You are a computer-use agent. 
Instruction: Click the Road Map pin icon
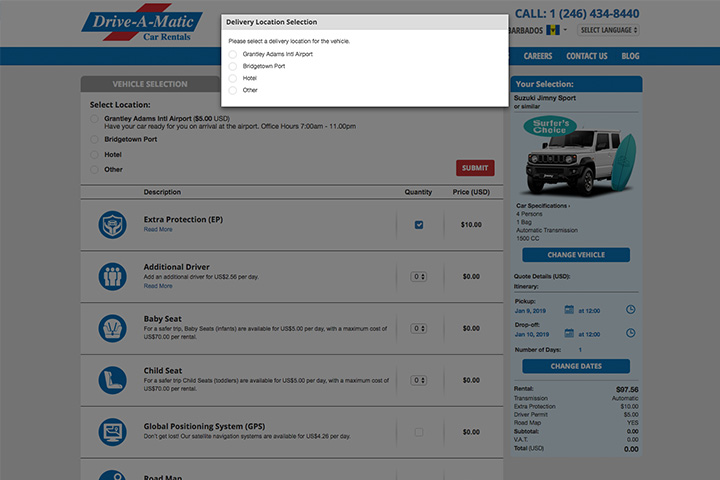click(x=112, y=475)
